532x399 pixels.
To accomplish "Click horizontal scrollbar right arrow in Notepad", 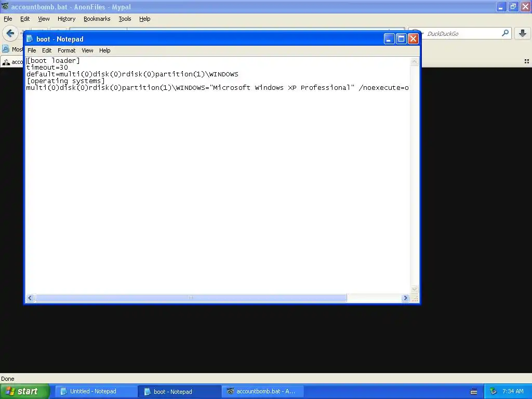I will tap(405, 298).
